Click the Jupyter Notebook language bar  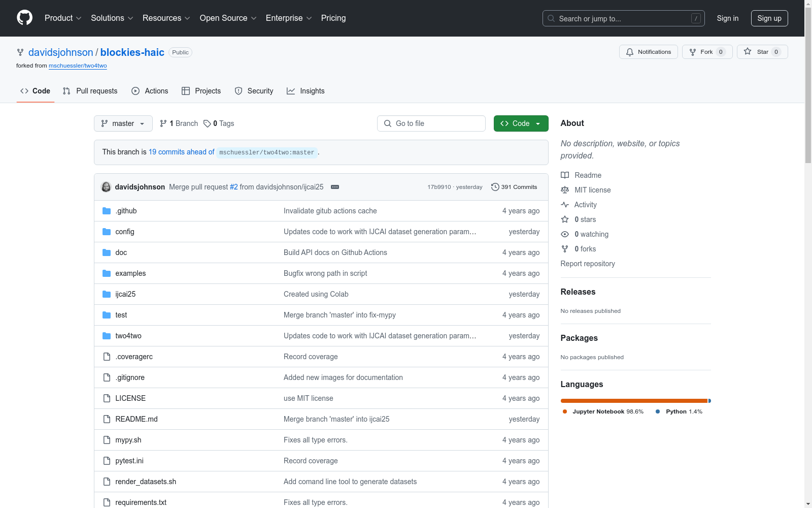coord(634,401)
